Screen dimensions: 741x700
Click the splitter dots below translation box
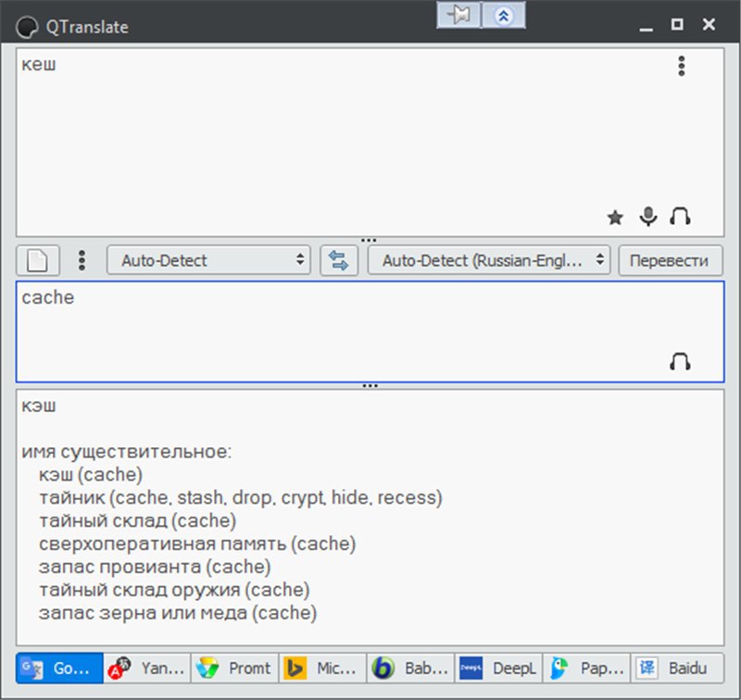(370, 386)
